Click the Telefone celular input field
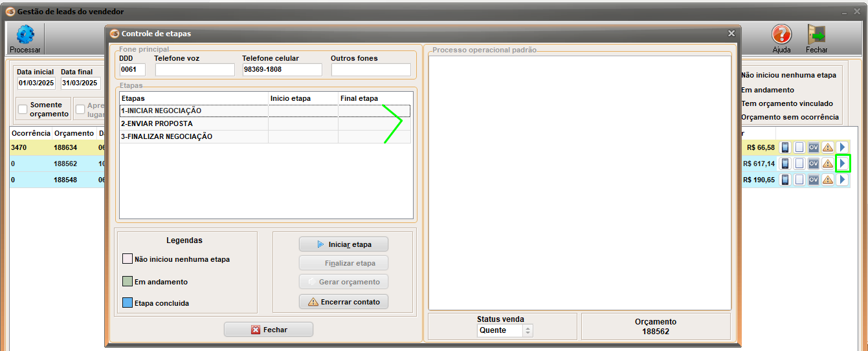 pos(282,70)
